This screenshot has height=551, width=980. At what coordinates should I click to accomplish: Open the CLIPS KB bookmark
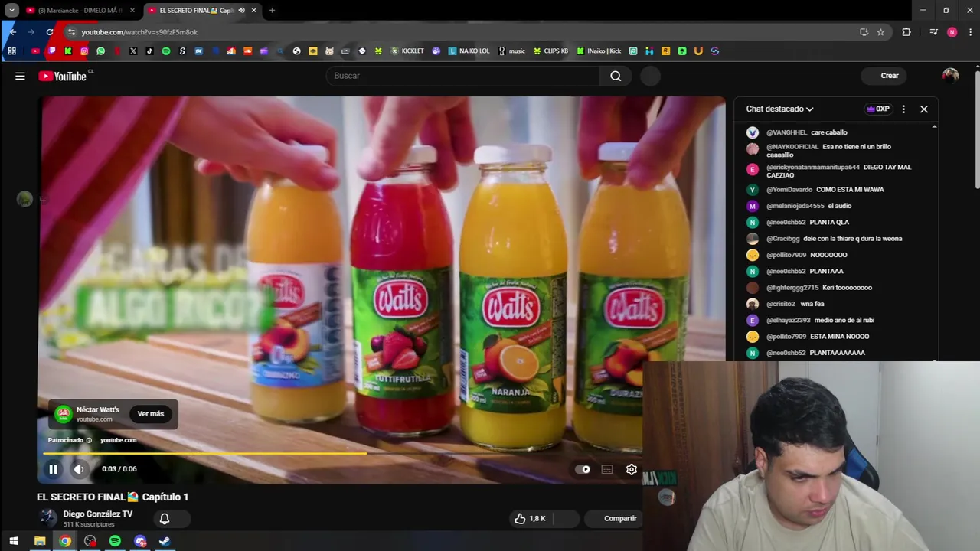coord(551,51)
